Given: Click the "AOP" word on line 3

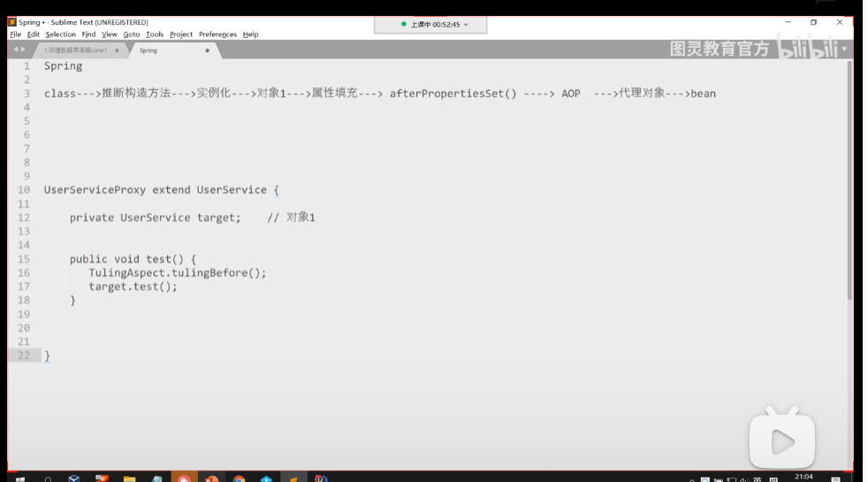Looking at the screenshot, I should point(571,94).
